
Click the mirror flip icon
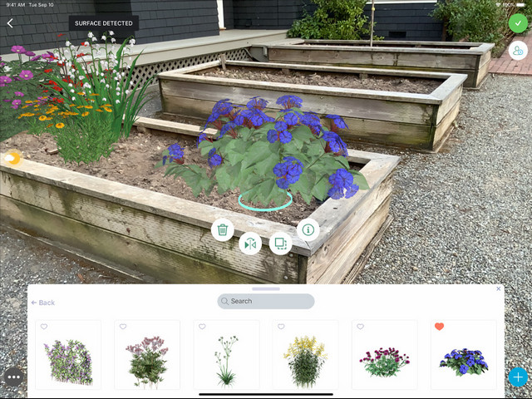click(x=250, y=244)
